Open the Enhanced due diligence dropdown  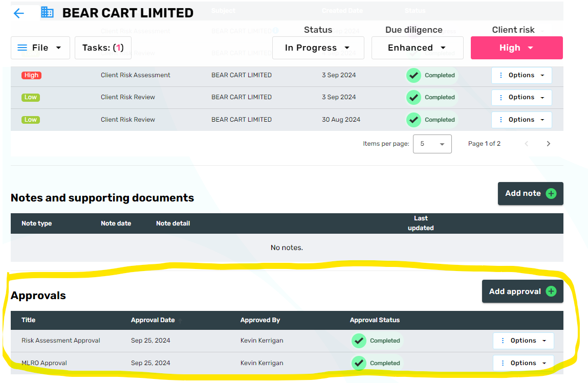coord(417,48)
